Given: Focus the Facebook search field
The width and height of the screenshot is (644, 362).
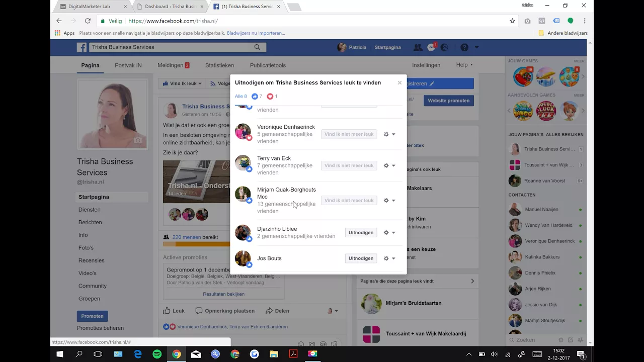Looking at the screenshot, I should click(x=171, y=47).
